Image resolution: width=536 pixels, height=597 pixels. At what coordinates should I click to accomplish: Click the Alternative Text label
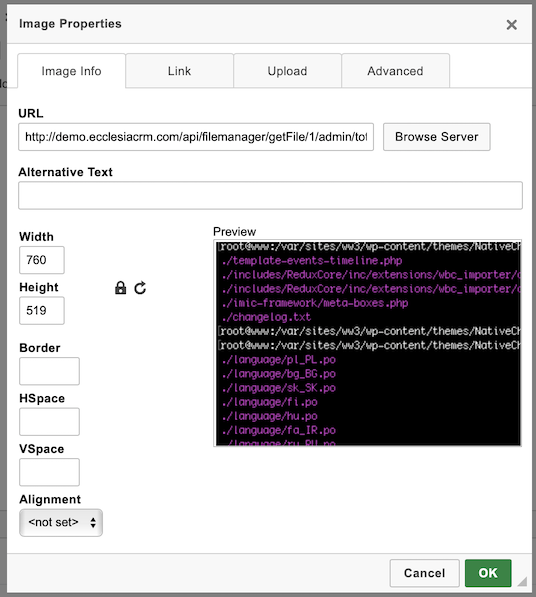(65, 172)
